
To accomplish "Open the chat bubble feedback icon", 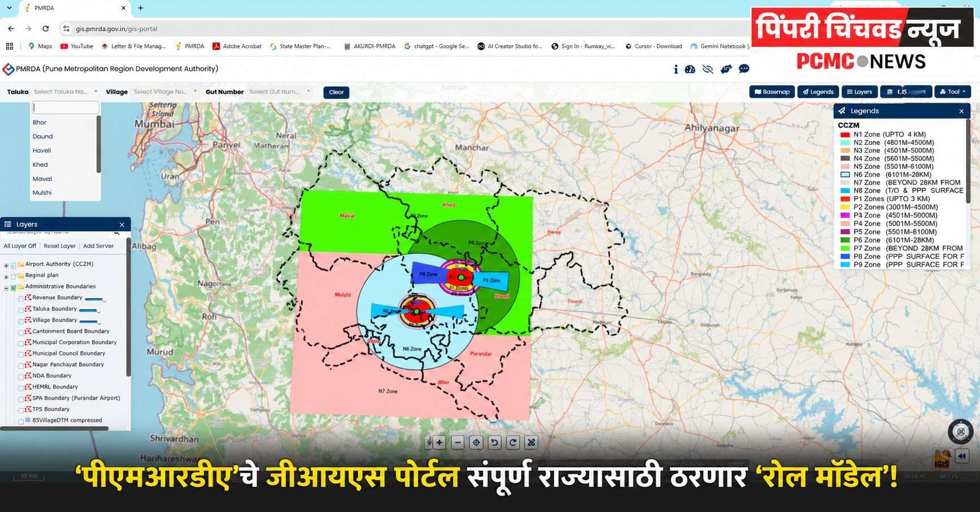I will coord(744,69).
